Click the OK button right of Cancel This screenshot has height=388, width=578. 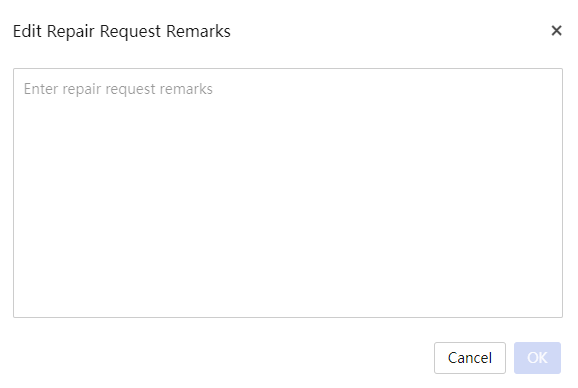(537, 358)
